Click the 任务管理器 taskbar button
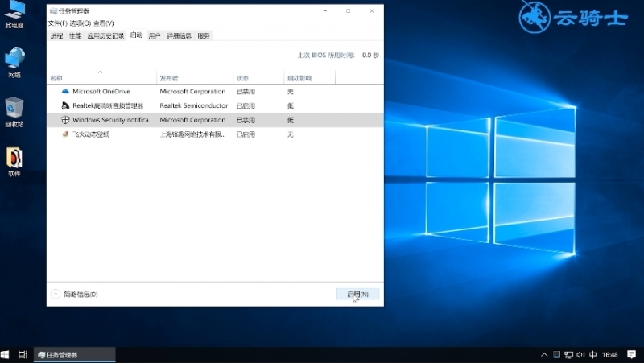The width and height of the screenshot is (644, 363). (74, 354)
